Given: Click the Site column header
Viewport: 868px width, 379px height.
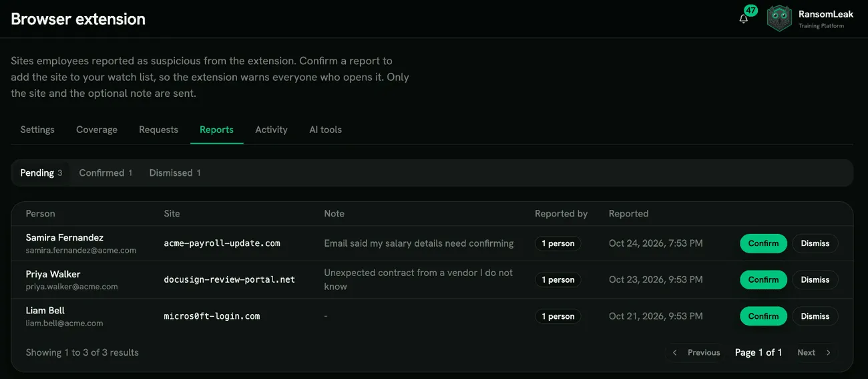Looking at the screenshot, I should tap(172, 213).
